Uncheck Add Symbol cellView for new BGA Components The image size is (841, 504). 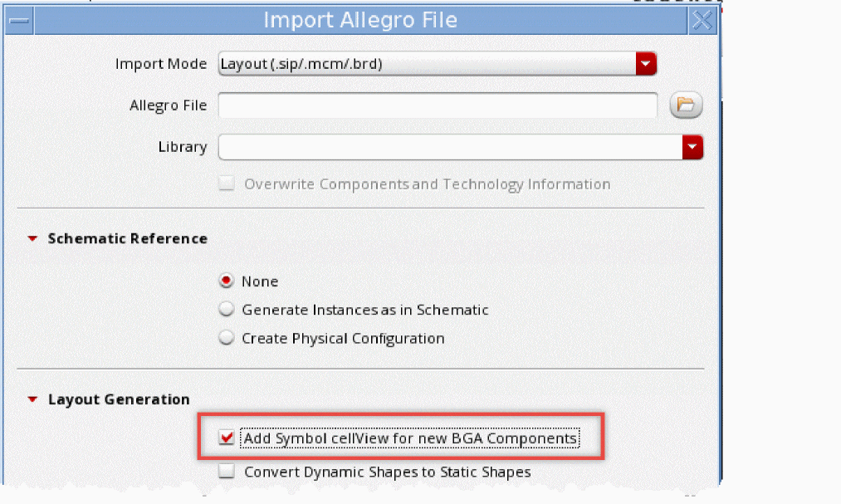[226, 438]
